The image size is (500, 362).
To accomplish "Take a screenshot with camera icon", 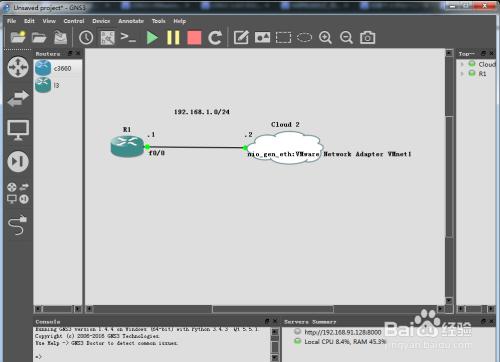I will pyautogui.click(x=367, y=37).
